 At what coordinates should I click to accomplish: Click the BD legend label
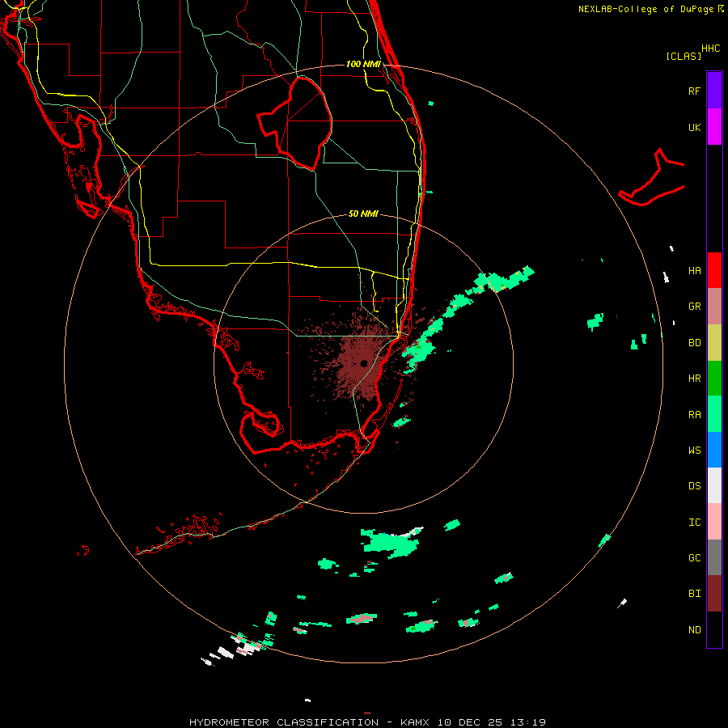click(694, 343)
